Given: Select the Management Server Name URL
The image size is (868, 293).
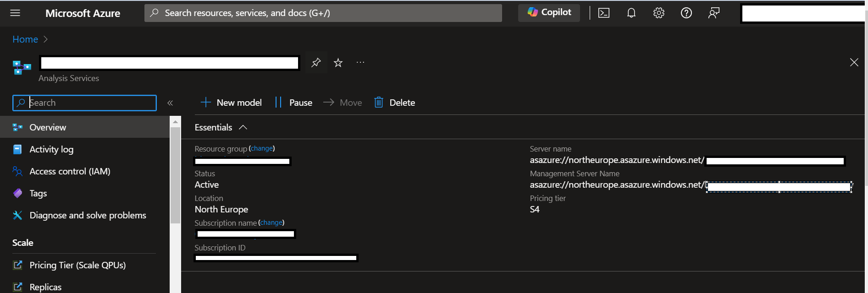Looking at the screenshot, I should pyautogui.click(x=617, y=185).
